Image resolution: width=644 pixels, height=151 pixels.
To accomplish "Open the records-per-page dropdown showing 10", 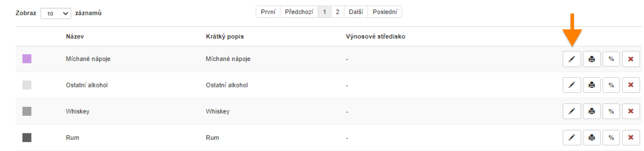I will point(55,13).
